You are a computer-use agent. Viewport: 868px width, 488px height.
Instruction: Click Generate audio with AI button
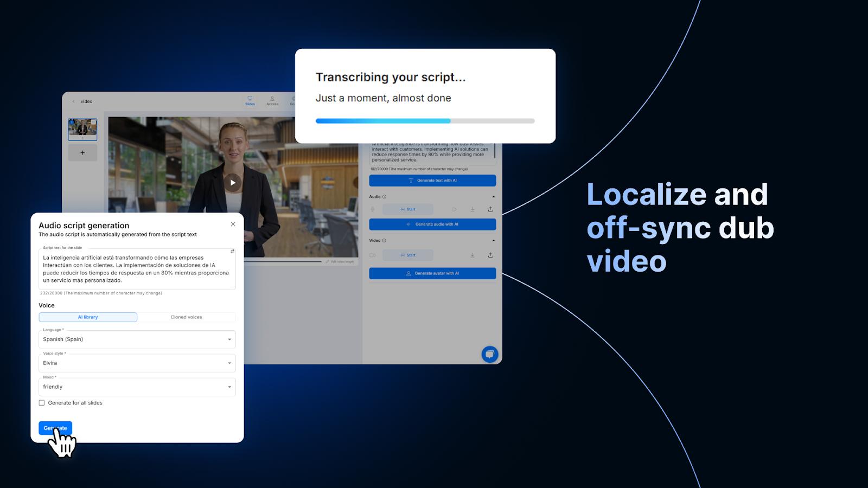click(432, 224)
